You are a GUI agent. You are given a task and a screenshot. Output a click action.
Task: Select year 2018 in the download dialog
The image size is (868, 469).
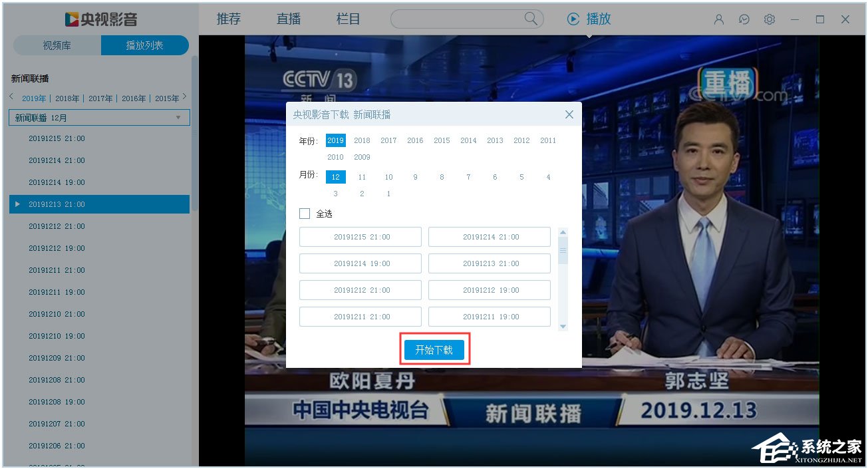coord(362,140)
